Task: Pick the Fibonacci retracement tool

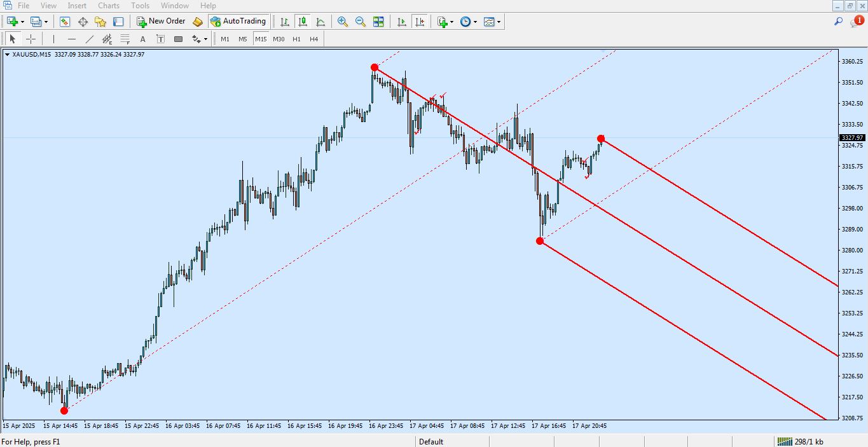Action: click(x=125, y=39)
